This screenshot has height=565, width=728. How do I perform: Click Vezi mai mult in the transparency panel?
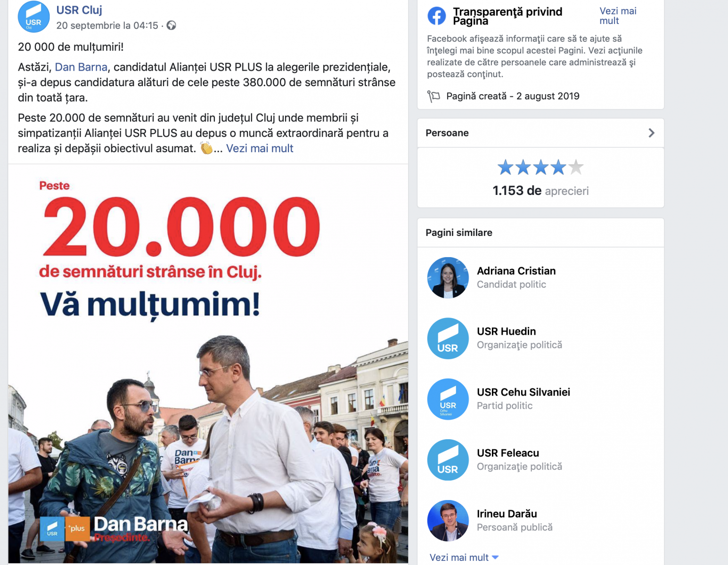coord(618,16)
